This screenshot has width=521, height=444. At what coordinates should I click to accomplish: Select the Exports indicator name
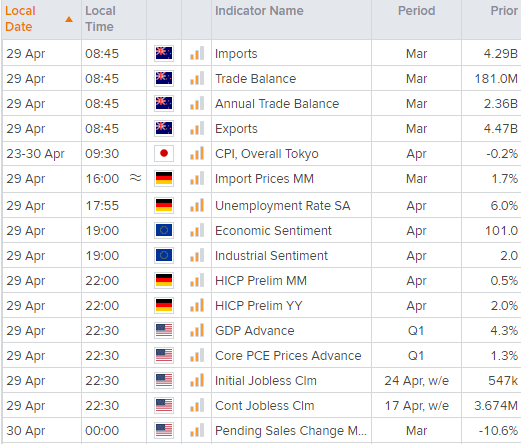point(236,129)
